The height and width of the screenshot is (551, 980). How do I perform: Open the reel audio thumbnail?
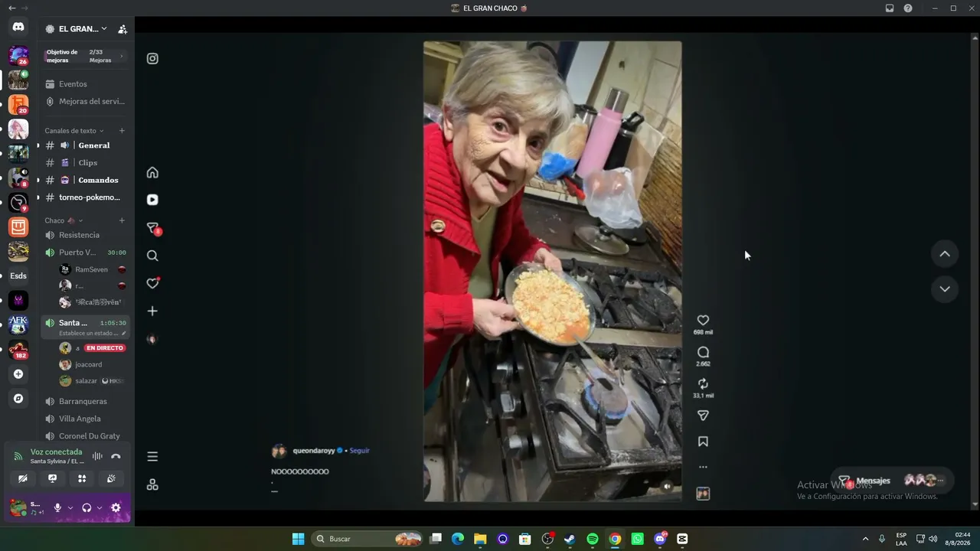point(703,494)
